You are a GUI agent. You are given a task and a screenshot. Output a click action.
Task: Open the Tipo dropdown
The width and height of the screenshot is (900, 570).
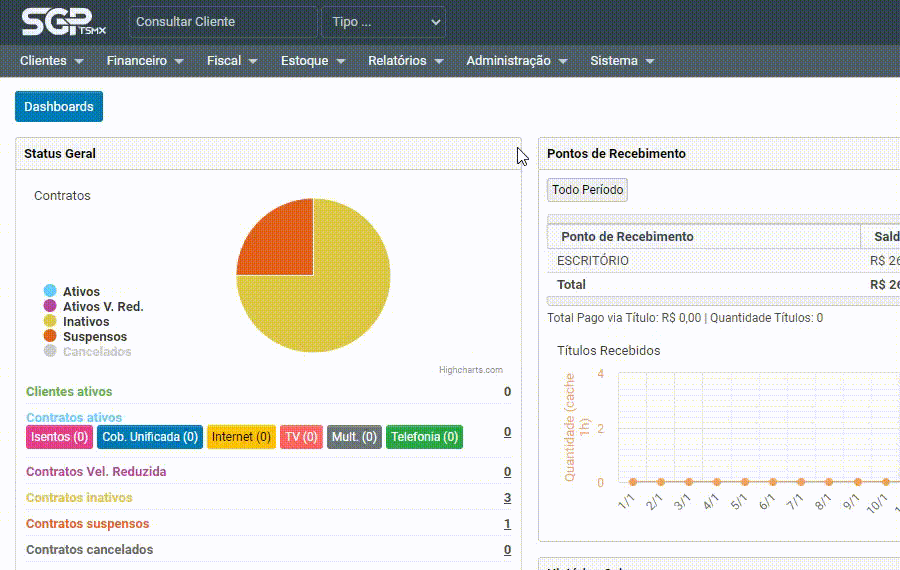coord(383,22)
